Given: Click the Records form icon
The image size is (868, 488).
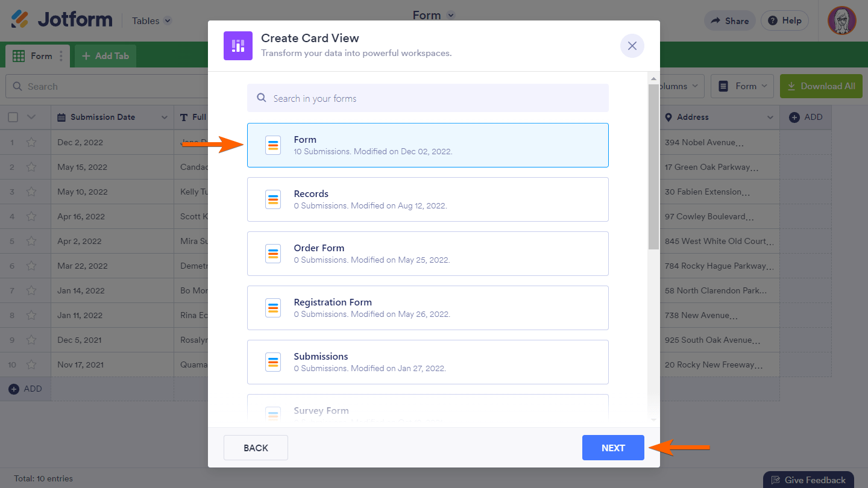Looking at the screenshot, I should pyautogui.click(x=273, y=199).
